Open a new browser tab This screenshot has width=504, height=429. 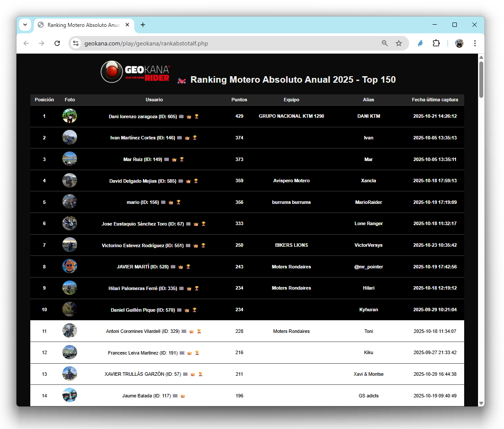(x=143, y=25)
